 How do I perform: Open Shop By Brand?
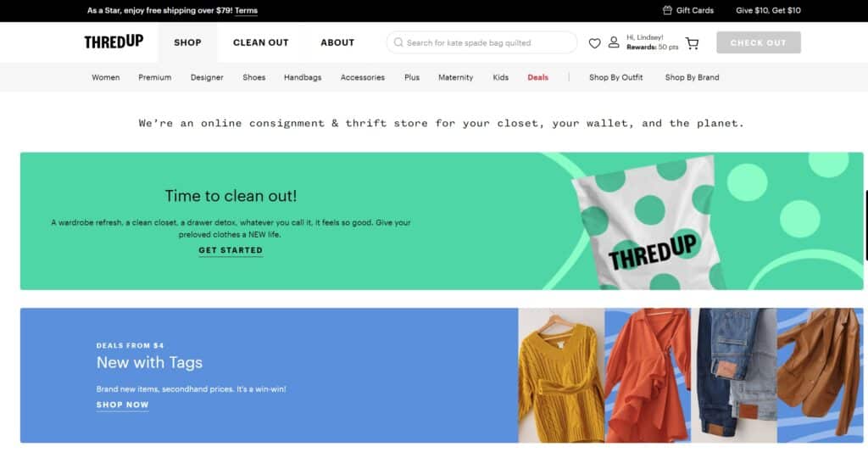click(692, 77)
